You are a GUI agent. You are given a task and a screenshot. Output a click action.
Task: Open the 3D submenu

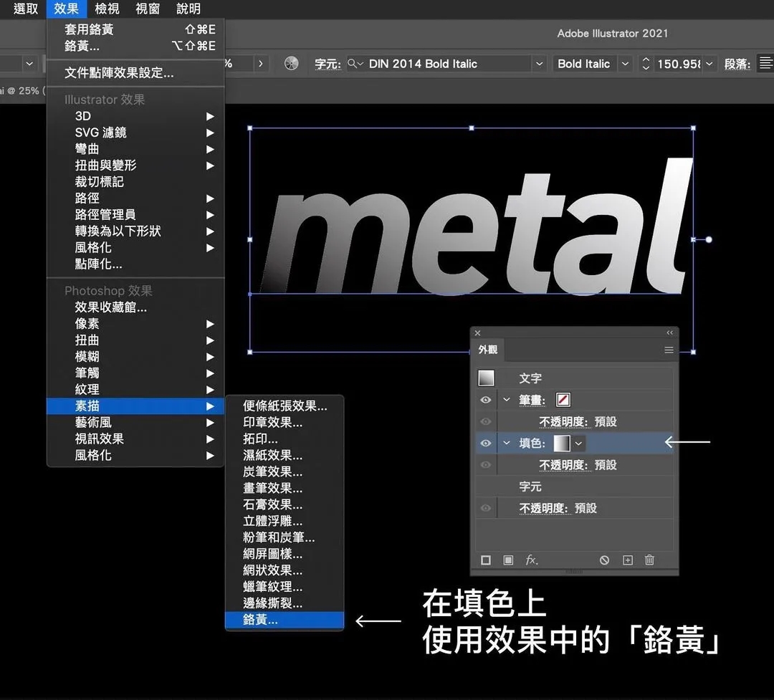pos(135,116)
